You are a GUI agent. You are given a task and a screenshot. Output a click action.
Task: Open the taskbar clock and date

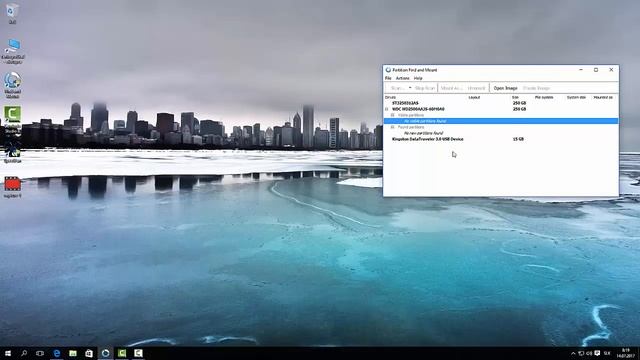pyautogui.click(x=626, y=353)
